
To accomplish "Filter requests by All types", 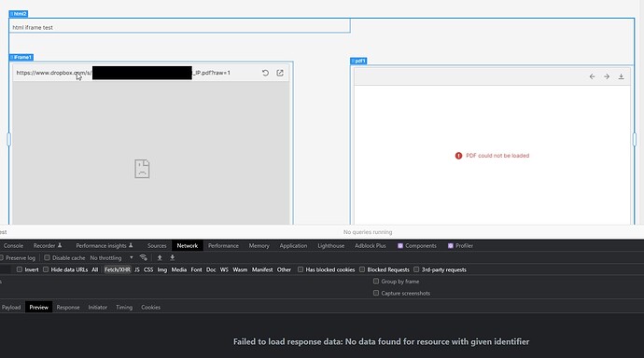I will 95,269.
